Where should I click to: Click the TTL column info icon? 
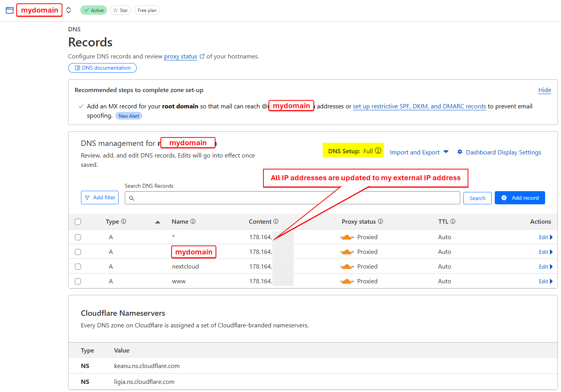tap(453, 221)
